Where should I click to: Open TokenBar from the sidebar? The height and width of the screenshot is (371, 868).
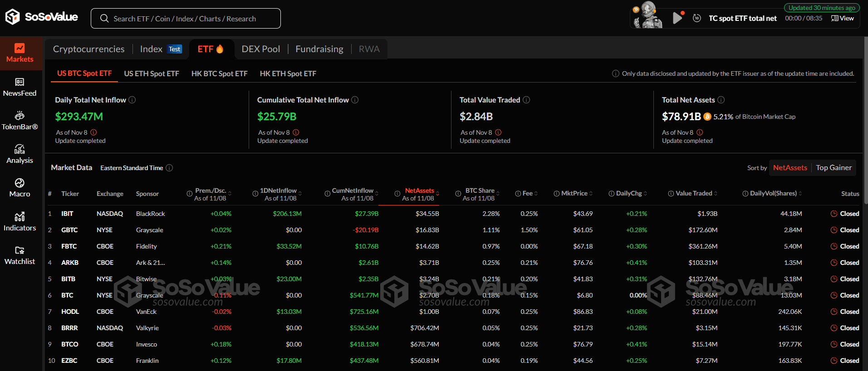pyautogui.click(x=20, y=120)
